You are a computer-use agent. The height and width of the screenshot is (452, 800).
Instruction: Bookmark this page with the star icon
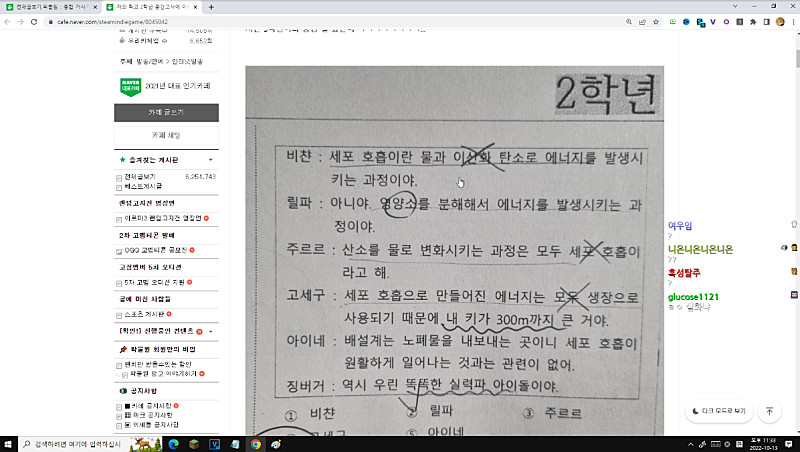coord(656,22)
